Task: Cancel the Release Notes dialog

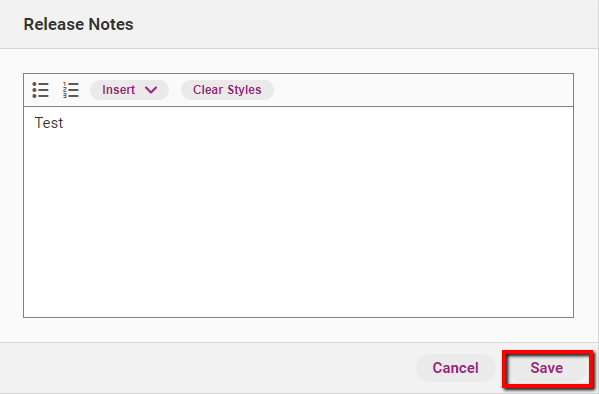Action: tap(455, 368)
